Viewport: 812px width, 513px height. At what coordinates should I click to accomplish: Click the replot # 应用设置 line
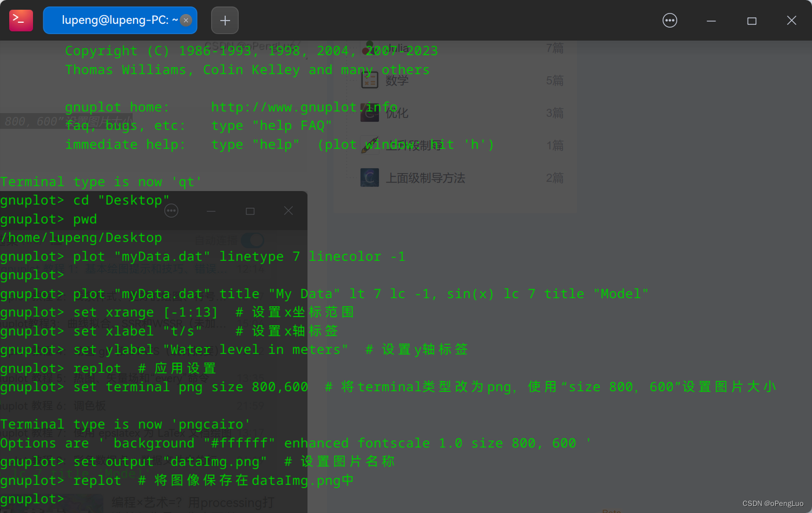pos(108,369)
